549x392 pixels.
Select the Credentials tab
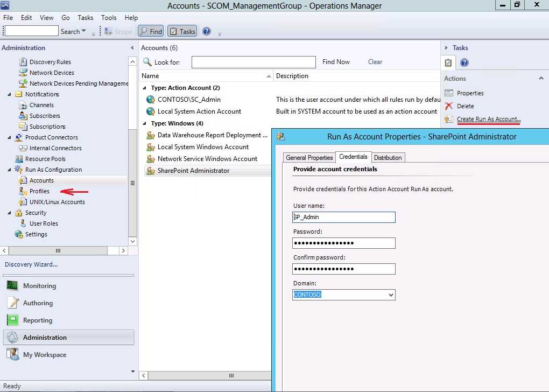[x=353, y=157]
